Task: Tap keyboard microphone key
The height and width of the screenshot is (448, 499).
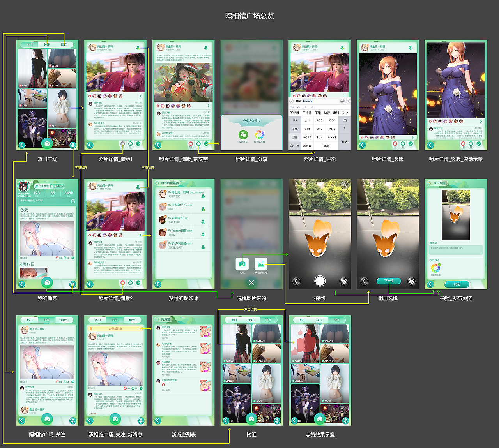Action: (298, 146)
